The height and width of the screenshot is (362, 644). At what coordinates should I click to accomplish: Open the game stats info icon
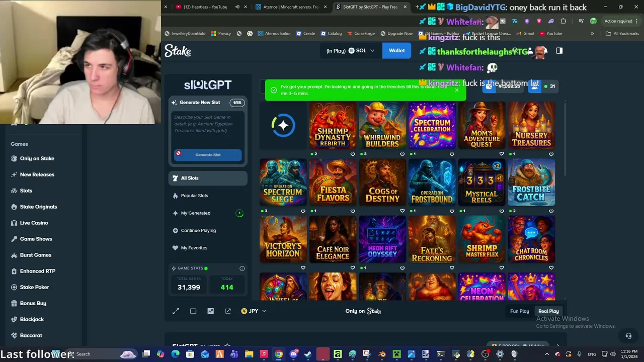(242, 268)
